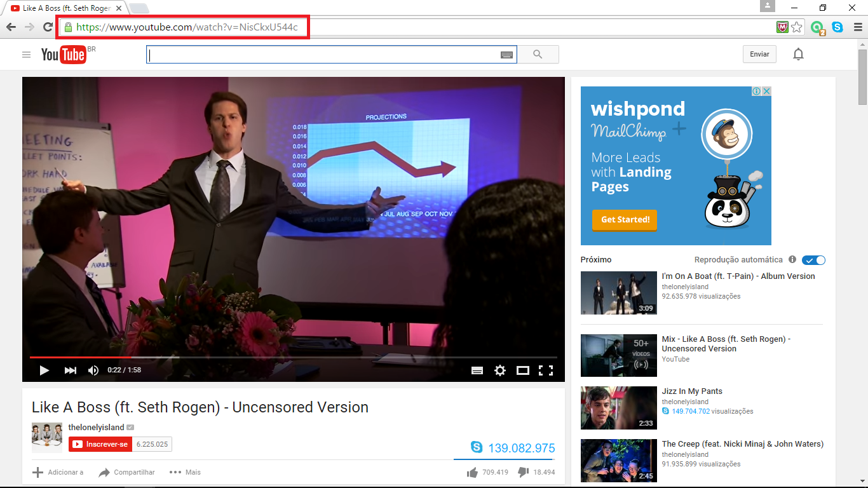The width and height of the screenshot is (868, 488).
Task: Open The Creep title link
Action: [743, 444]
